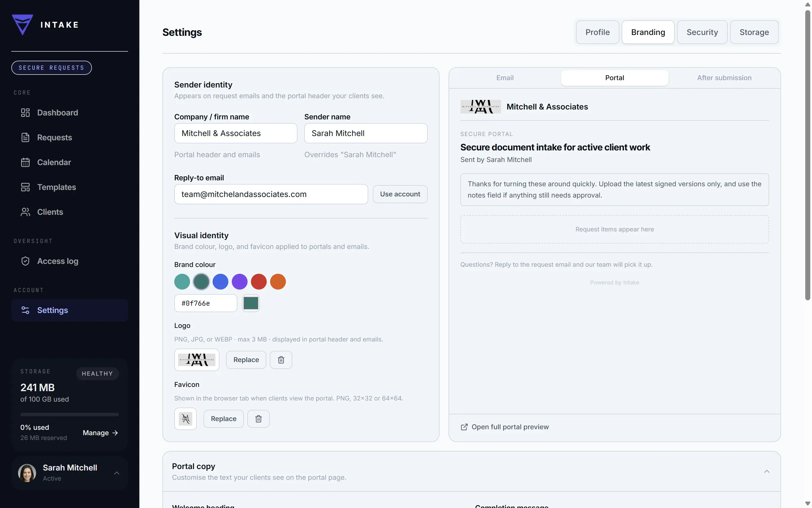This screenshot has width=812, height=508.
Task: Replace the logo image
Action: (246, 360)
